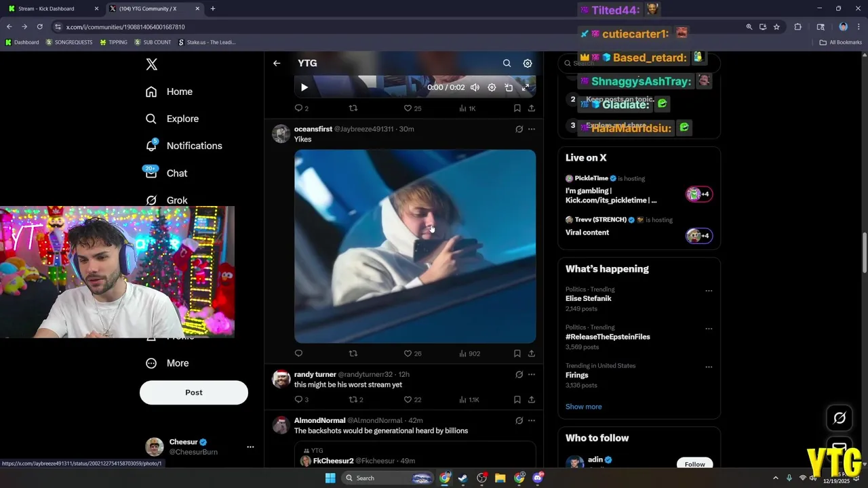Click the Windows taskbar search box
The image size is (868, 488).
[x=387, y=478]
